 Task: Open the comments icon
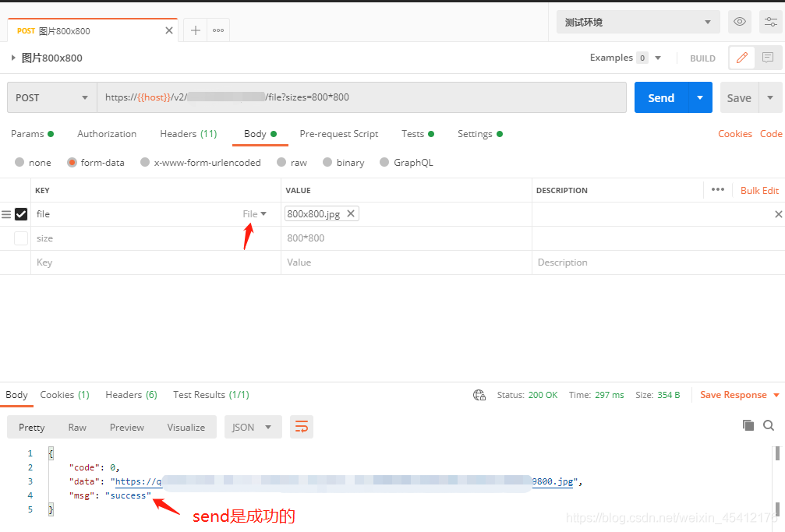[x=768, y=58]
